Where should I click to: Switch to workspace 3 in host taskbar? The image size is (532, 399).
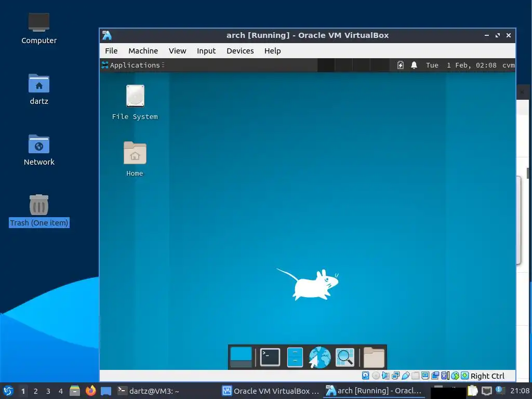(x=48, y=391)
